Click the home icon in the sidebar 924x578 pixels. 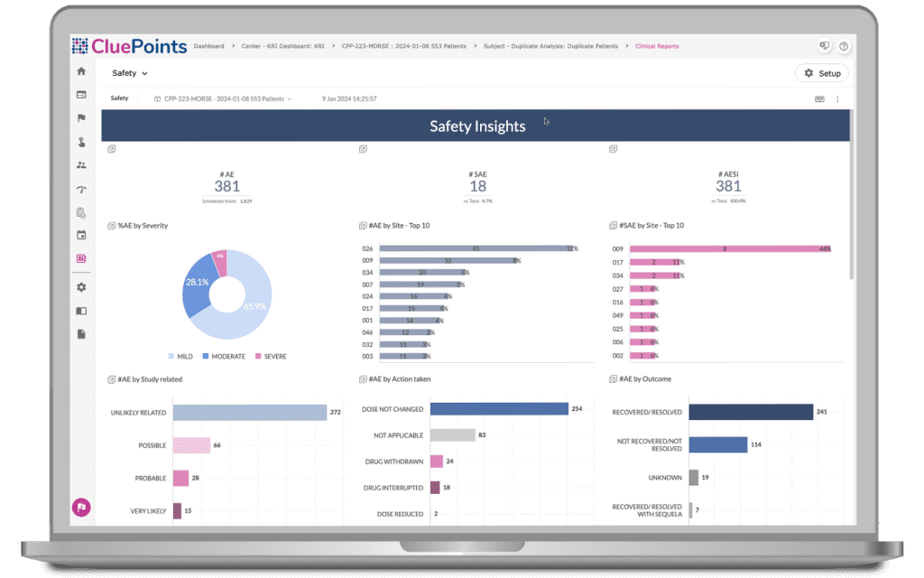pyautogui.click(x=80, y=70)
